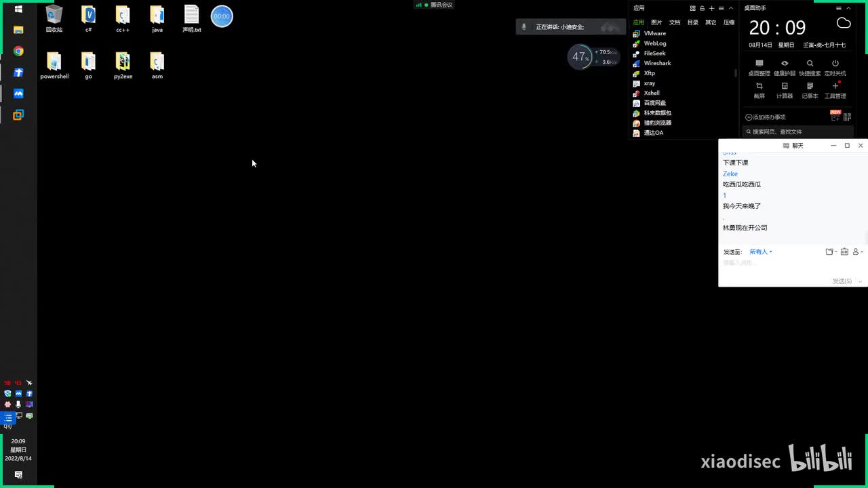Screen dimensions: 868x488
Task: Launch VMware from the apps panel
Action: [x=650, y=33]
